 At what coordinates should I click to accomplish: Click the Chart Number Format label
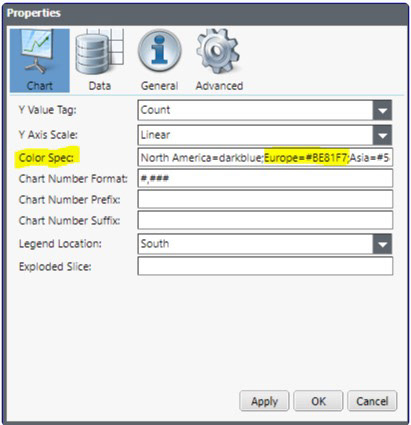pyautogui.click(x=73, y=179)
